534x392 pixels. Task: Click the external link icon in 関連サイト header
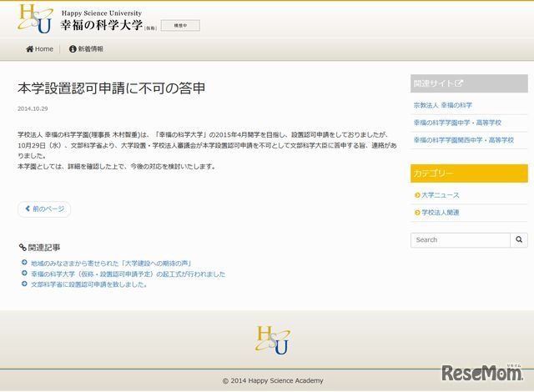(459, 83)
